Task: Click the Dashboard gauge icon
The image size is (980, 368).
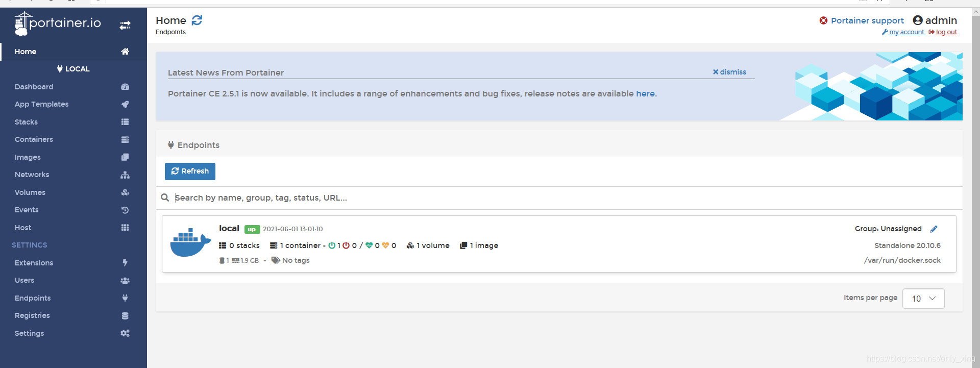Action: pyautogui.click(x=125, y=87)
